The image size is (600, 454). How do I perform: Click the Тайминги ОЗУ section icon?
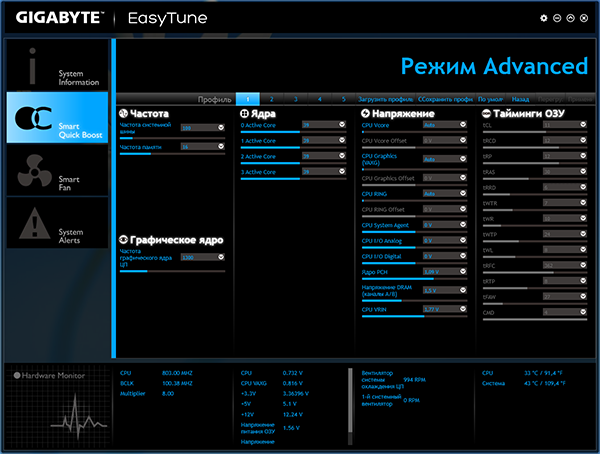coord(486,113)
